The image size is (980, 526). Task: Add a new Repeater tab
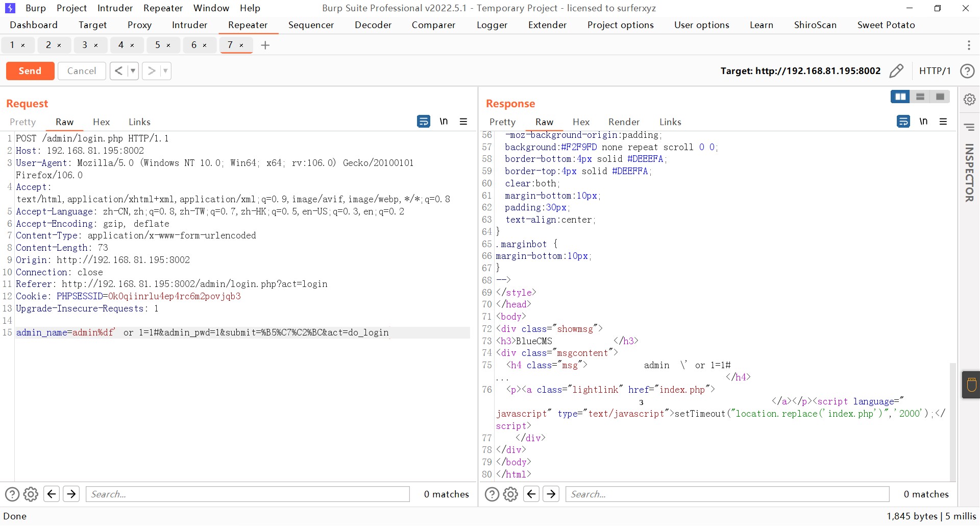265,45
